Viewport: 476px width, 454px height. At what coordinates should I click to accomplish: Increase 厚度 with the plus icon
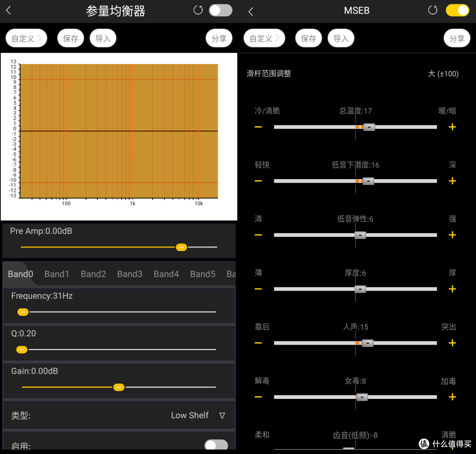click(x=452, y=289)
